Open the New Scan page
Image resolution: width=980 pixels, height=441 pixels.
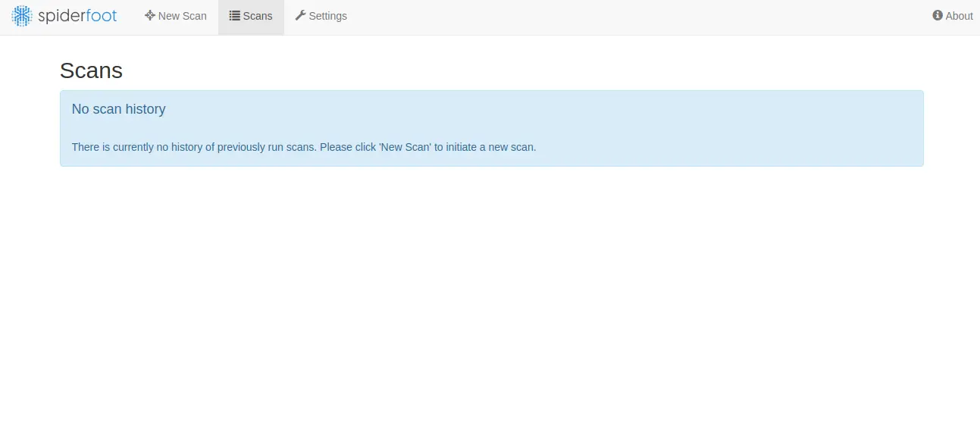click(x=176, y=16)
